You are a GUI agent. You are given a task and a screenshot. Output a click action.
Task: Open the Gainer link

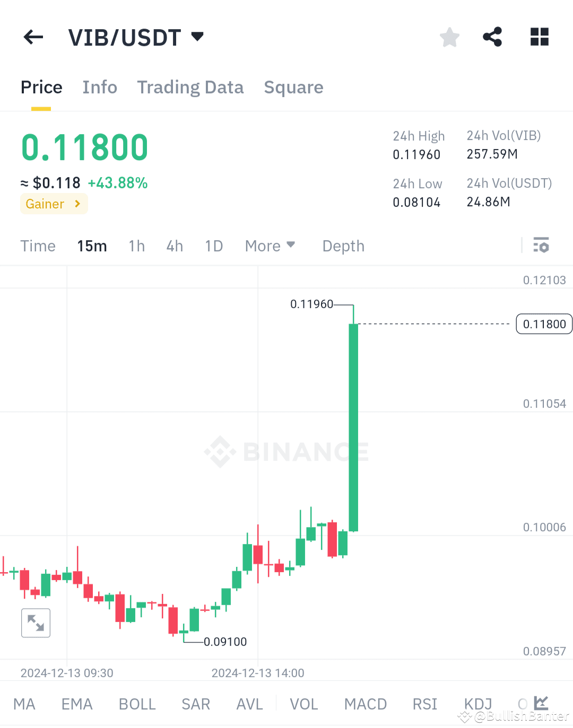54,204
